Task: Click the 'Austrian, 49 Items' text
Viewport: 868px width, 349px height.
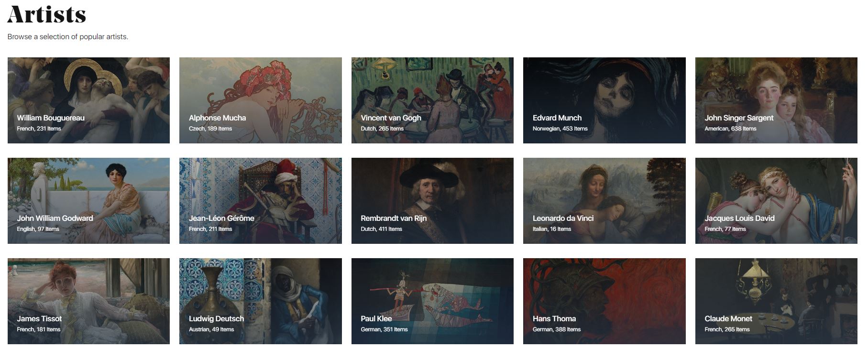Action: pyautogui.click(x=211, y=329)
